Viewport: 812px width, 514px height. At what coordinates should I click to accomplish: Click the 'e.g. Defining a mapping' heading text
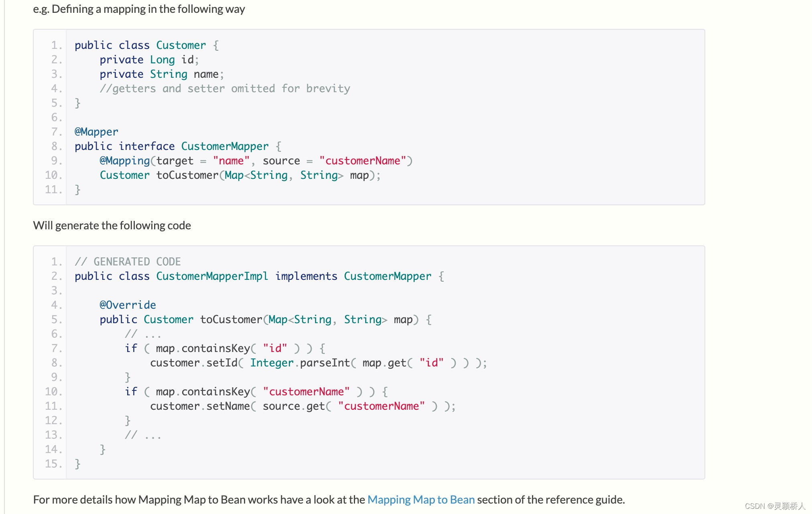(x=139, y=9)
